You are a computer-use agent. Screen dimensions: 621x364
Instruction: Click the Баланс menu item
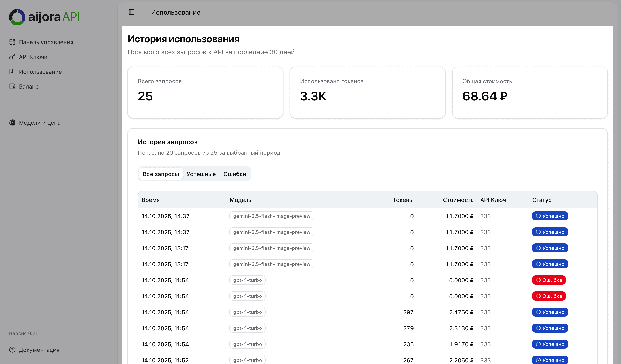tap(29, 87)
